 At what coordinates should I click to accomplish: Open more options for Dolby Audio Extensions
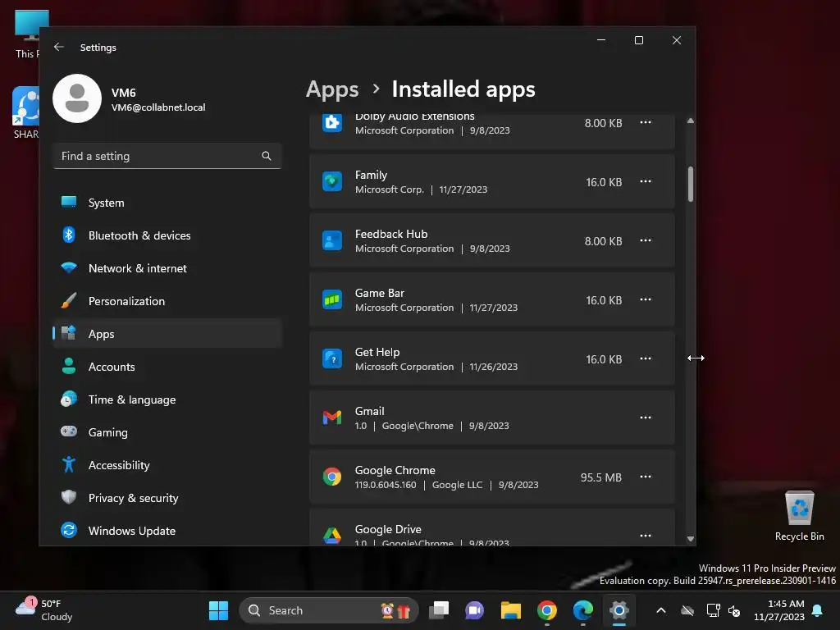646,123
